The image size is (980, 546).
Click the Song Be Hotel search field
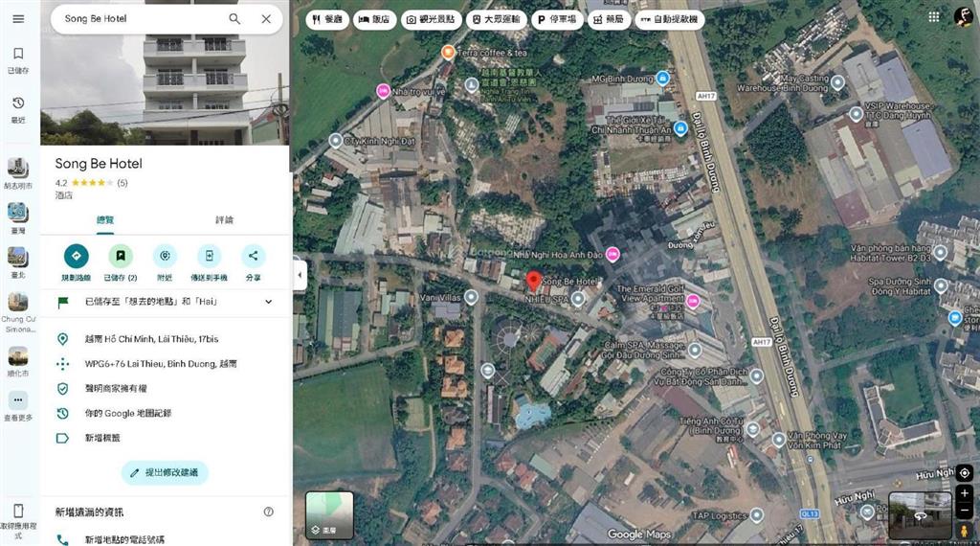pyautogui.click(x=141, y=19)
